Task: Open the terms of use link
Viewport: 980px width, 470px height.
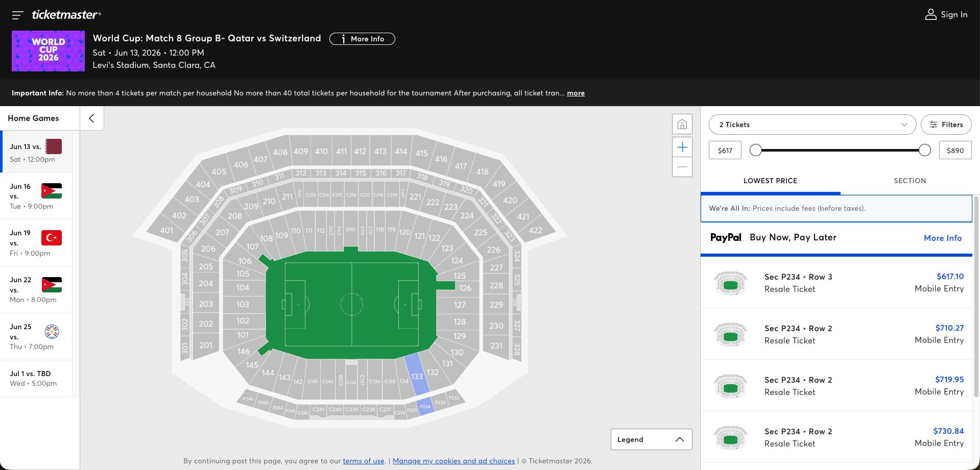Action: click(364, 461)
